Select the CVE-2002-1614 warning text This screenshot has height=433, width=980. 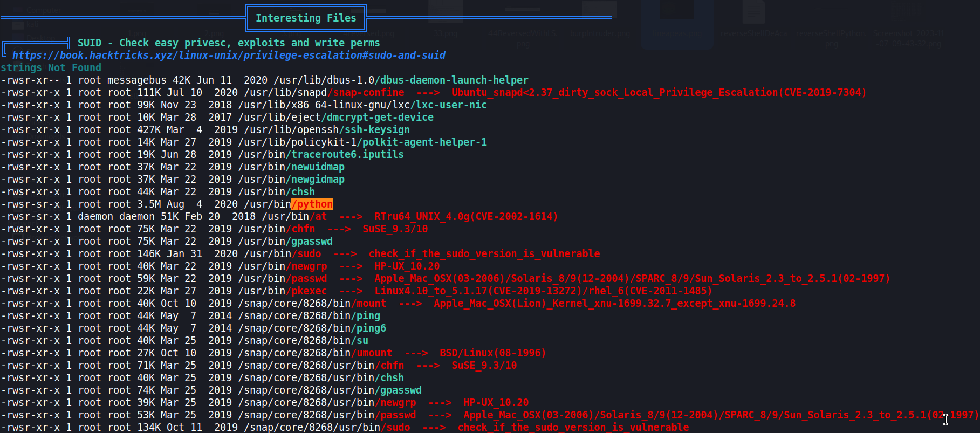pos(465,216)
